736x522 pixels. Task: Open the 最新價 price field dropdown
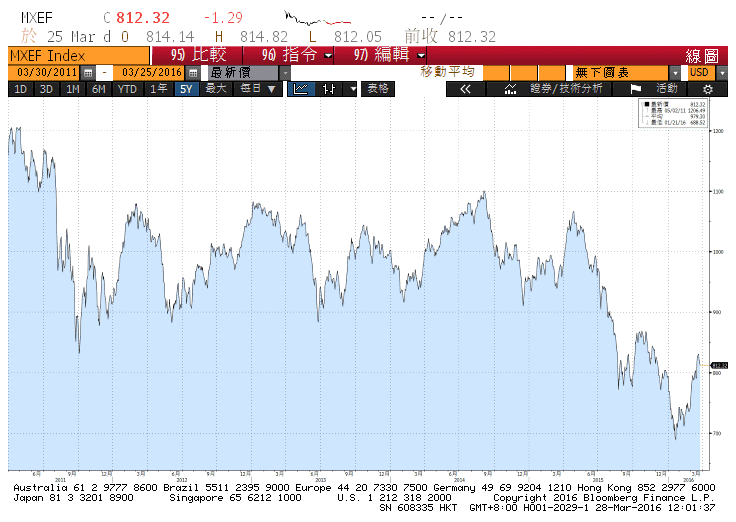point(285,73)
